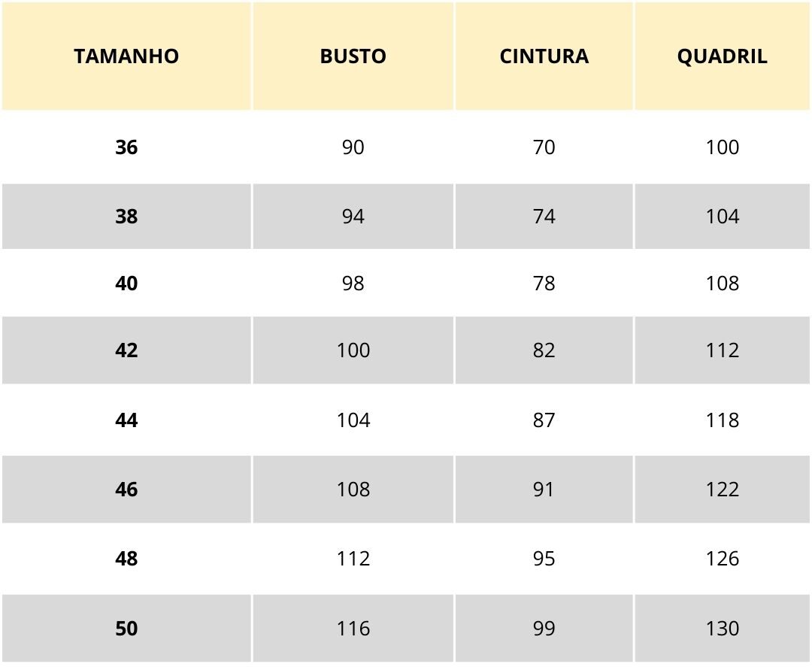This screenshot has width=812, height=667.
Task: Click size 36 in the TAMANHO column
Action: point(126,147)
